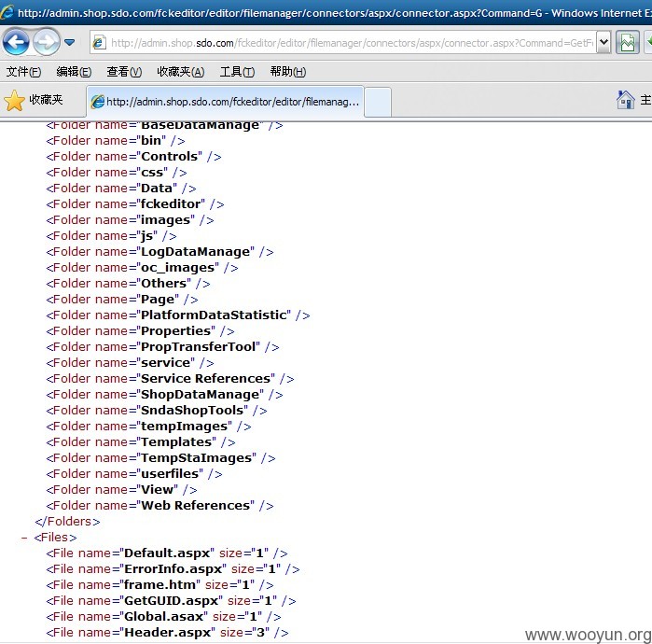The height and width of the screenshot is (644, 652).
Task: Click the ShopDataManage folder entry
Action: (164, 395)
